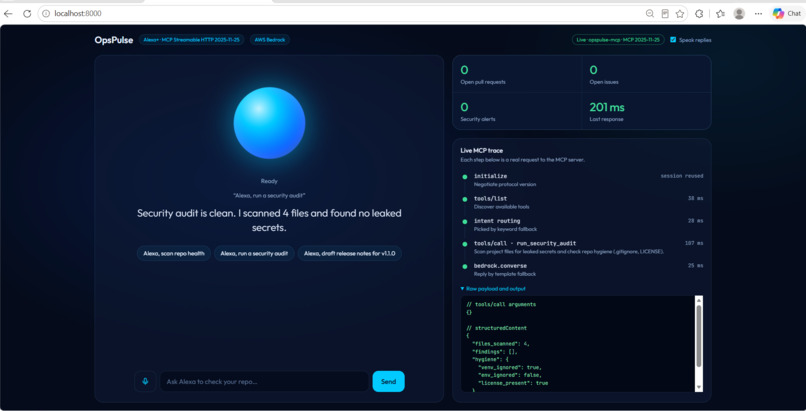Click the 'Alexa, scan repo health' suggestion
The height and width of the screenshot is (411, 806).
[x=174, y=253]
